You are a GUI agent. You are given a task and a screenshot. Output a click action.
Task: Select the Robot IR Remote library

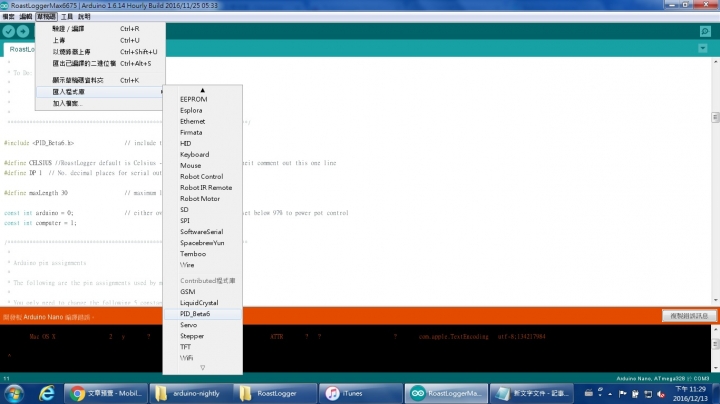coord(202,187)
